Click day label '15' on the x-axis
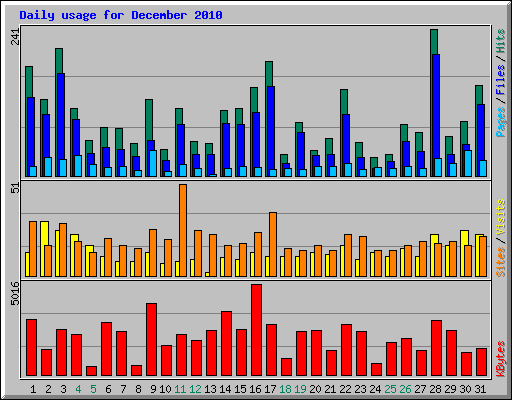Screen dimensions: 512x400 240,389
